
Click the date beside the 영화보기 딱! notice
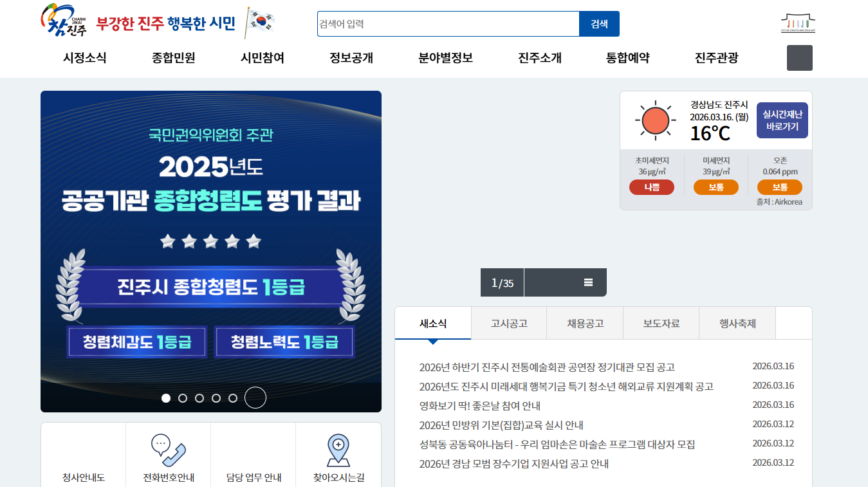click(x=773, y=405)
